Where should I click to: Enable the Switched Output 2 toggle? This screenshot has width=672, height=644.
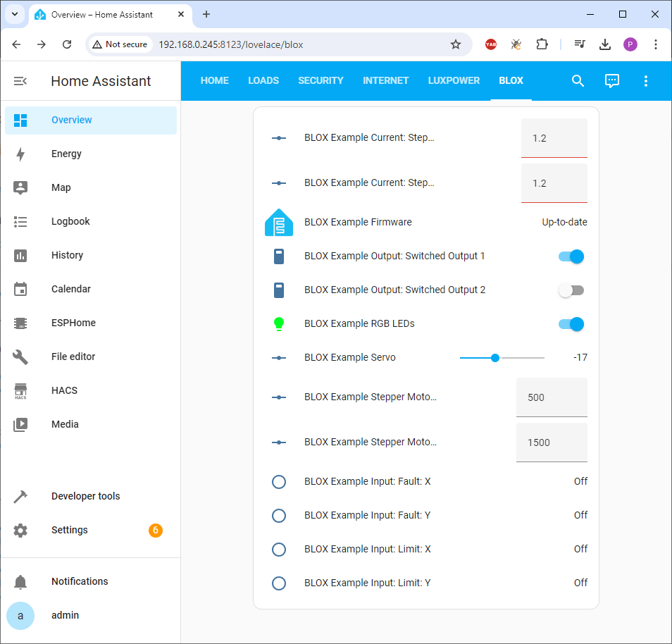coord(571,290)
